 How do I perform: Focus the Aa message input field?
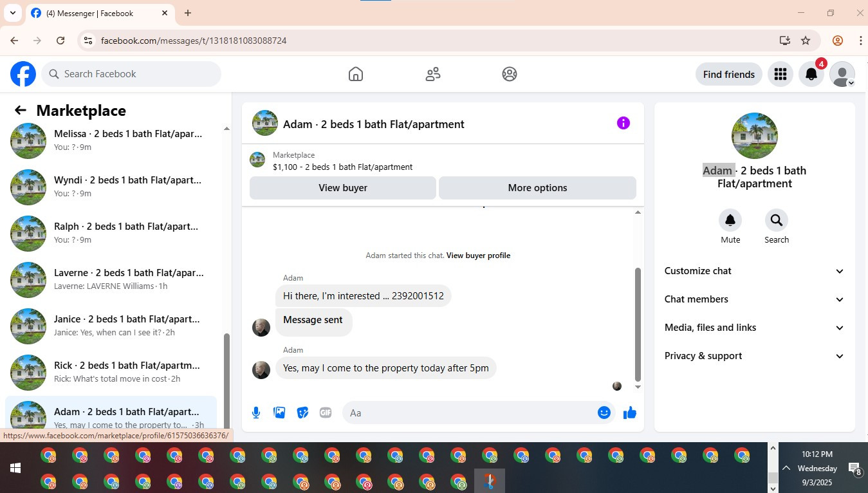tap(470, 413)
